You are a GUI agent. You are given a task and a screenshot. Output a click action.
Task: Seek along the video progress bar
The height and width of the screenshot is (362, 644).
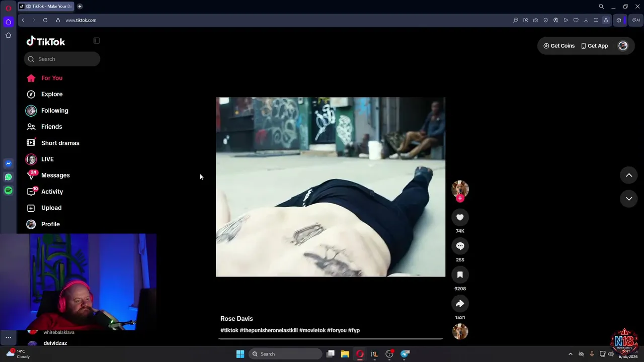(x=331, y=339)
